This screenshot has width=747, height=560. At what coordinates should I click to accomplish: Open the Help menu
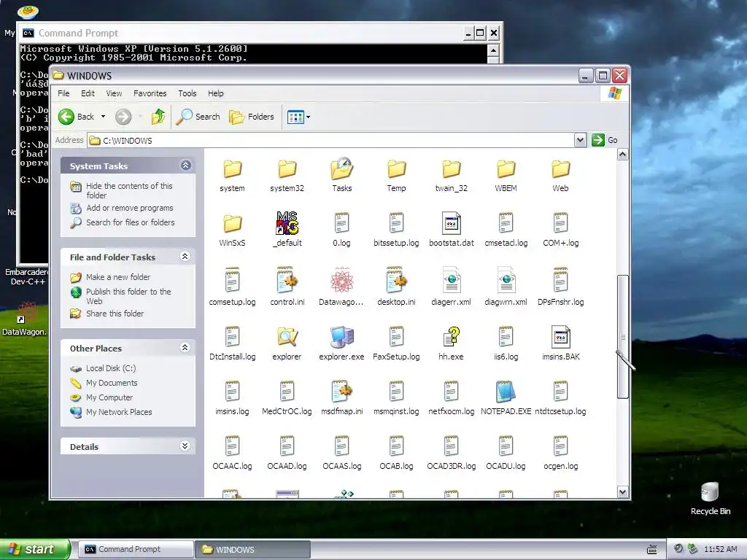215,93
